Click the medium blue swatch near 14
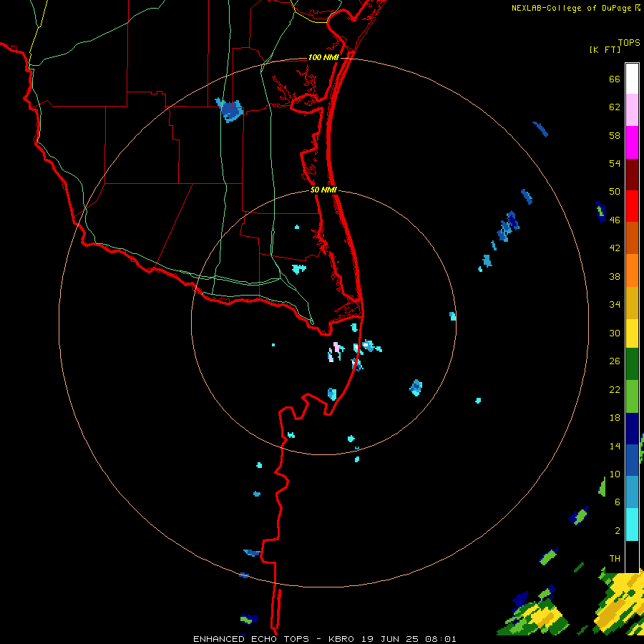This screenshot has height=644, width=644. (632, 460)
